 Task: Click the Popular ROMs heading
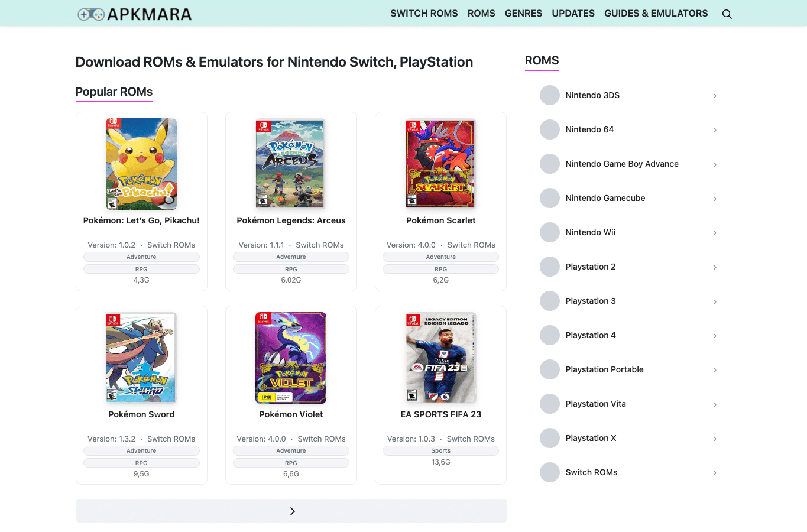[x=114, y=92]
